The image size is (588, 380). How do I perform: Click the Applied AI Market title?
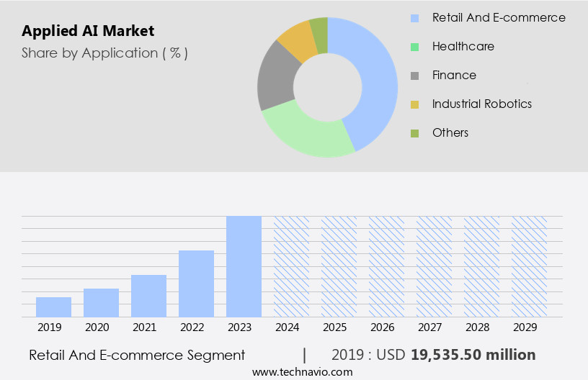[x=88, y=31]
